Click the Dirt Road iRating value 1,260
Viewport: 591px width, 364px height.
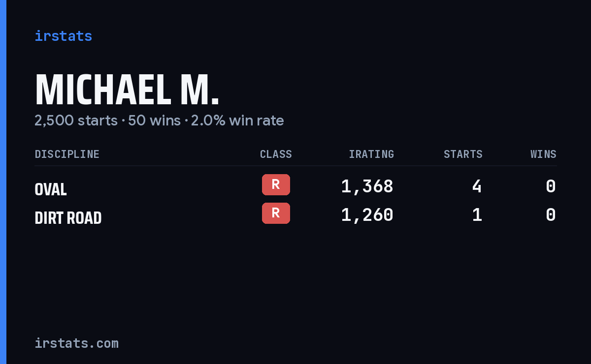point(367,215)
